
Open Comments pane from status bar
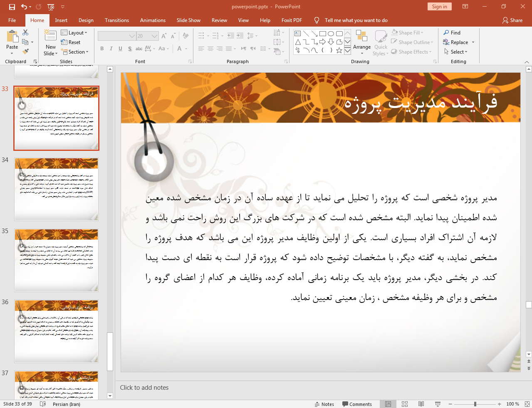(357, 404)
